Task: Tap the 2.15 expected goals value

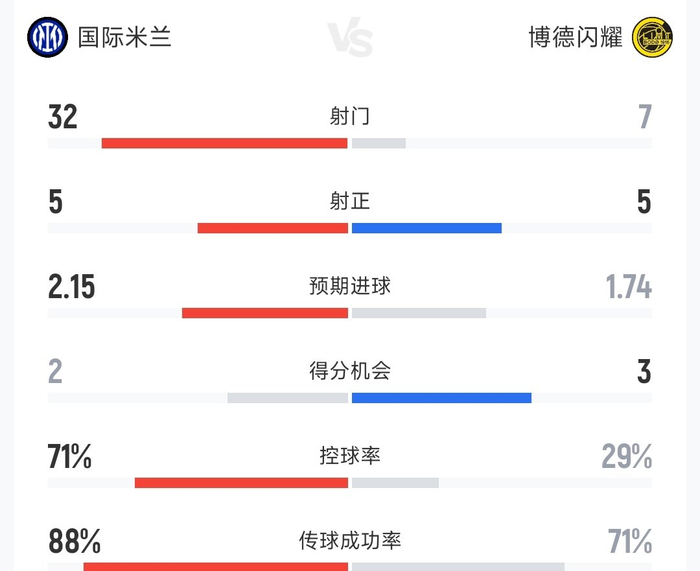Action: click(72, 287)
